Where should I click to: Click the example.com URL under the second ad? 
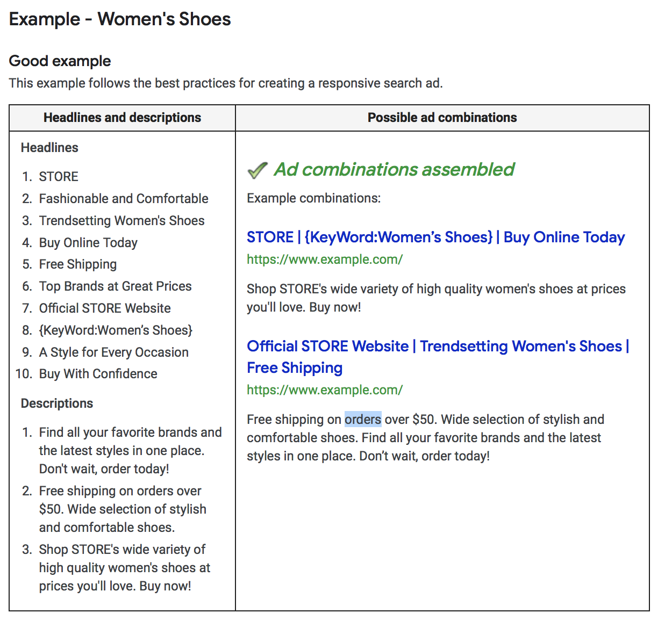(x=325, y=390)
